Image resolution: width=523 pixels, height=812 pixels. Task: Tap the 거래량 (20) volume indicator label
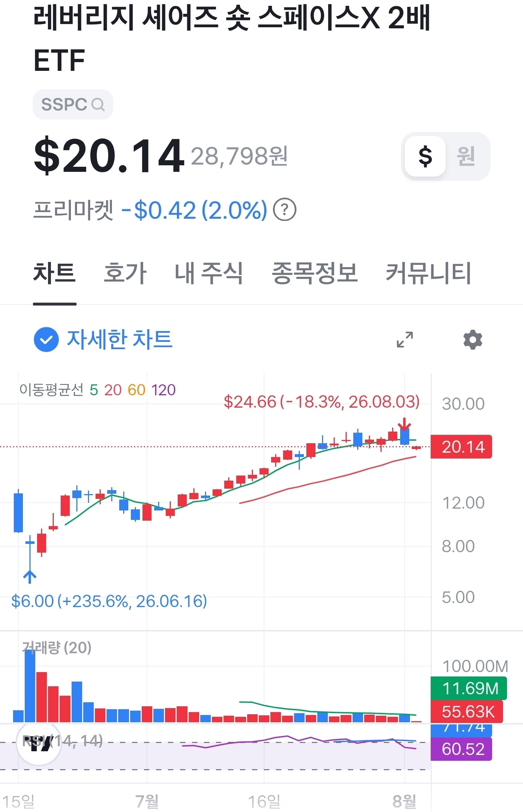click(57, 647)
